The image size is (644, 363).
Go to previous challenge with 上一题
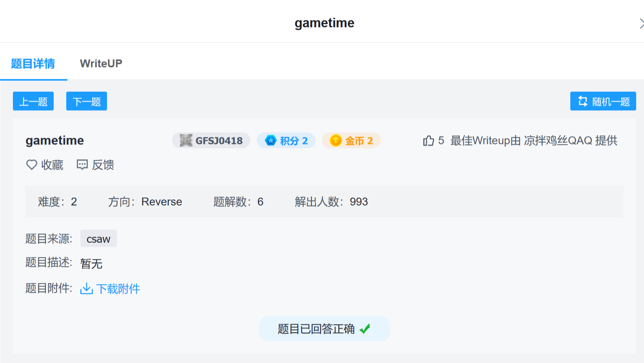33,101
